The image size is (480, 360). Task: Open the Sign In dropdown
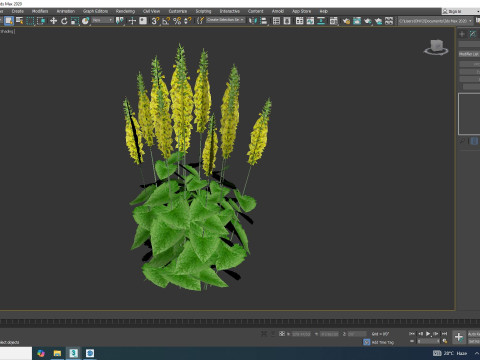tap(461, 11)
